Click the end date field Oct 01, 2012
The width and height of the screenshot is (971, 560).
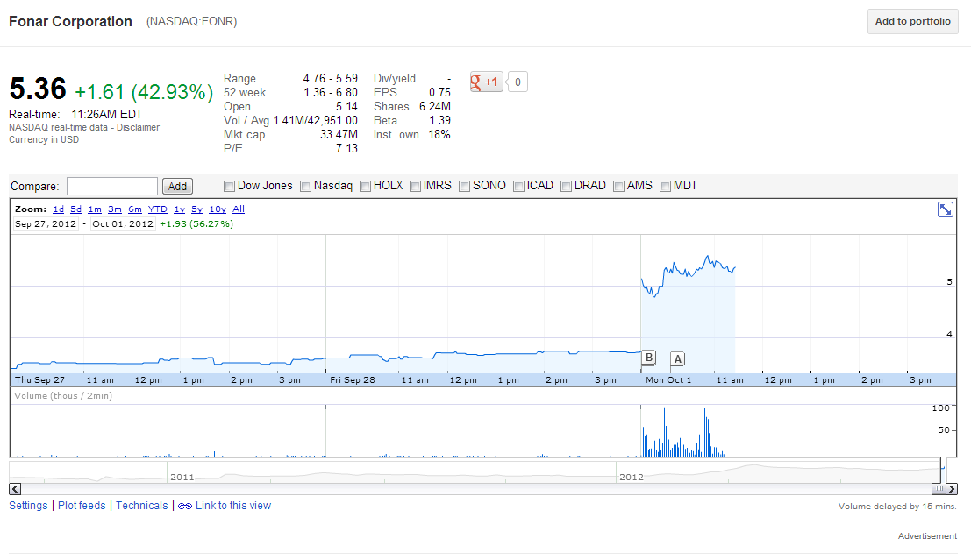click(x=123, y=224)
